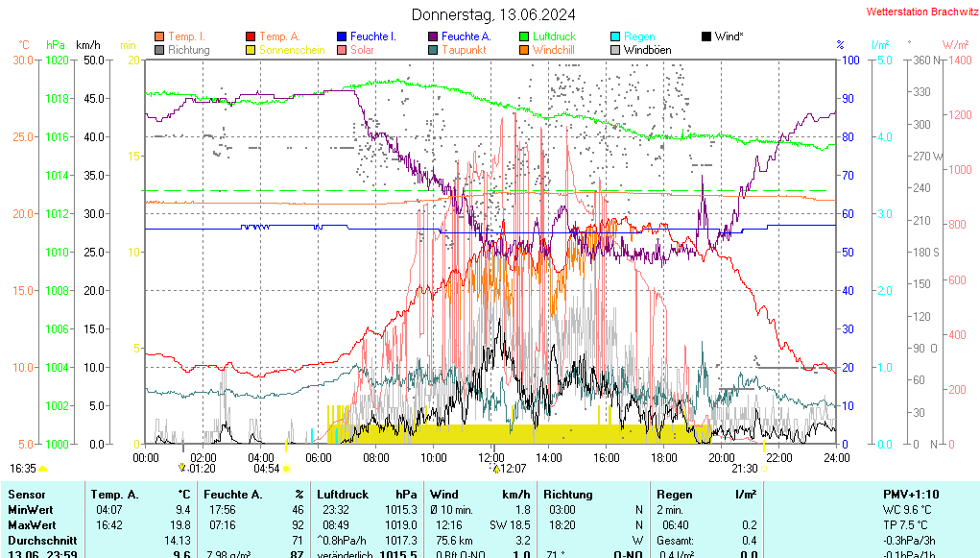Click the Windböen legend label
Viewport: 980px width, 558px height.
(647, 50)
